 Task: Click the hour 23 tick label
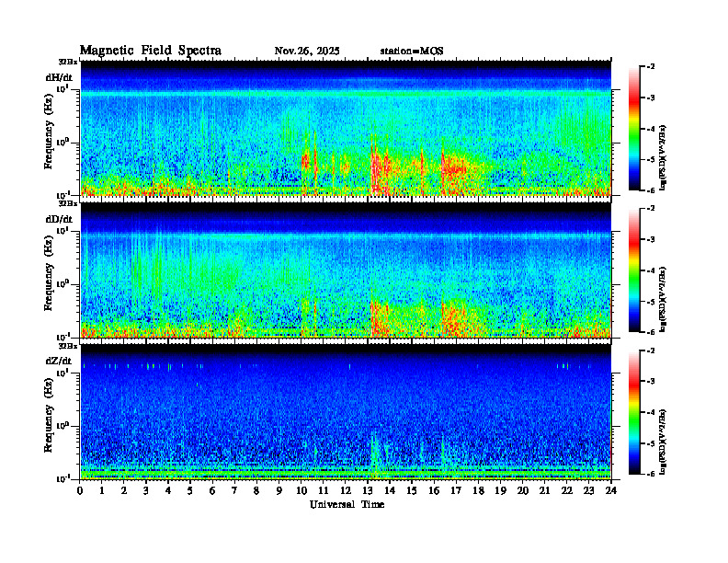[x=589, y=491]
